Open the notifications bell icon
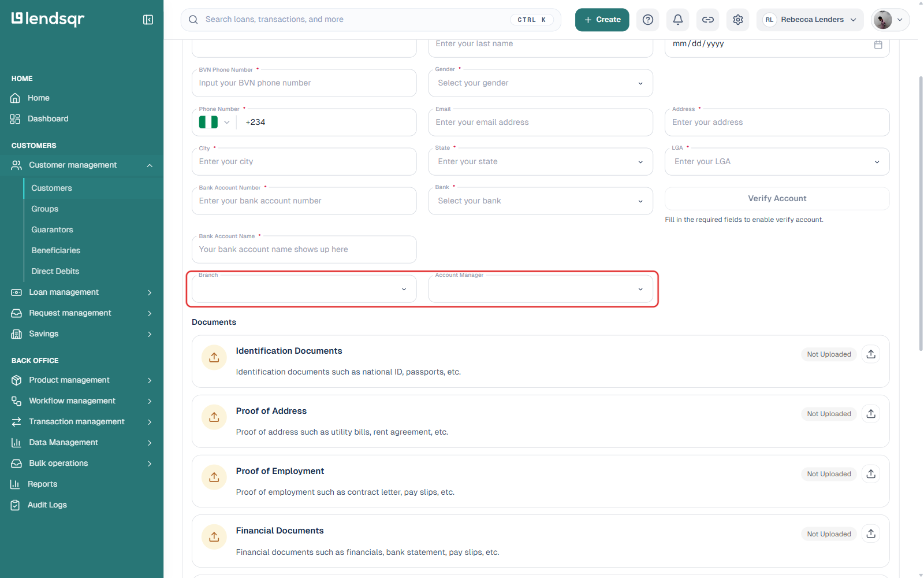This screenshot has height=578, width=924. click(x=678, y=20)
